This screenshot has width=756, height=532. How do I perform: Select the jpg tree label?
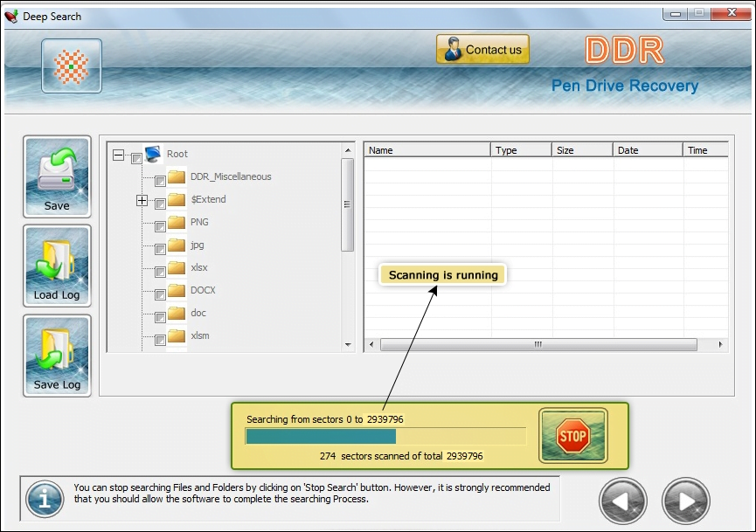point(198,245)
